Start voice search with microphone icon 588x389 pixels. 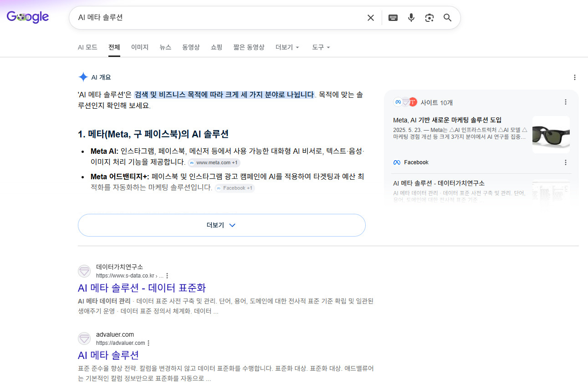coord(411,18)
